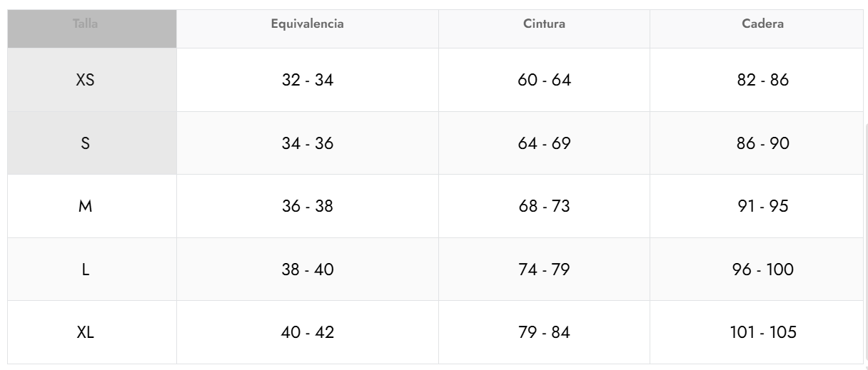
Task: Click the 64 - 69 cintura cell
Action: click(x=544, y=143)
